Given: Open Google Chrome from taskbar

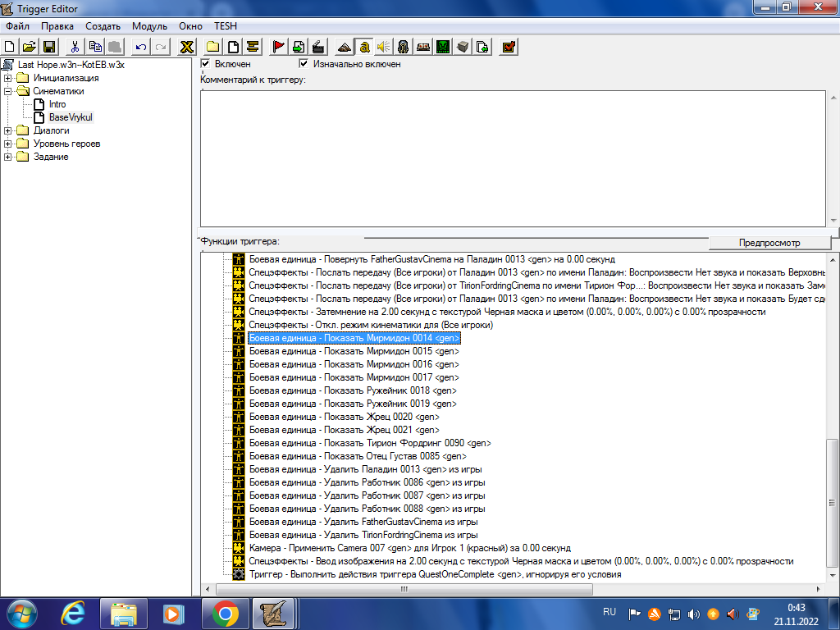Looking at the screenshot, I should point(225,614).
